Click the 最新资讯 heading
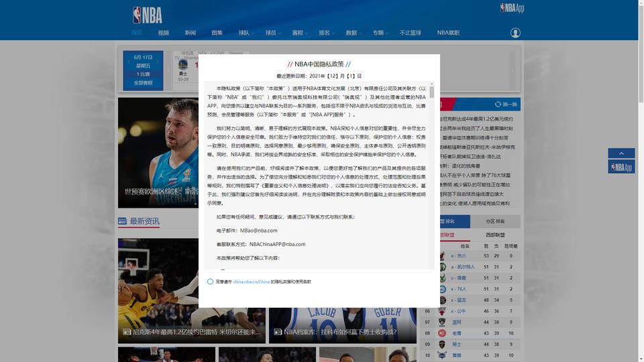Screen dimensions: 644x362 [x=145, y=221]
